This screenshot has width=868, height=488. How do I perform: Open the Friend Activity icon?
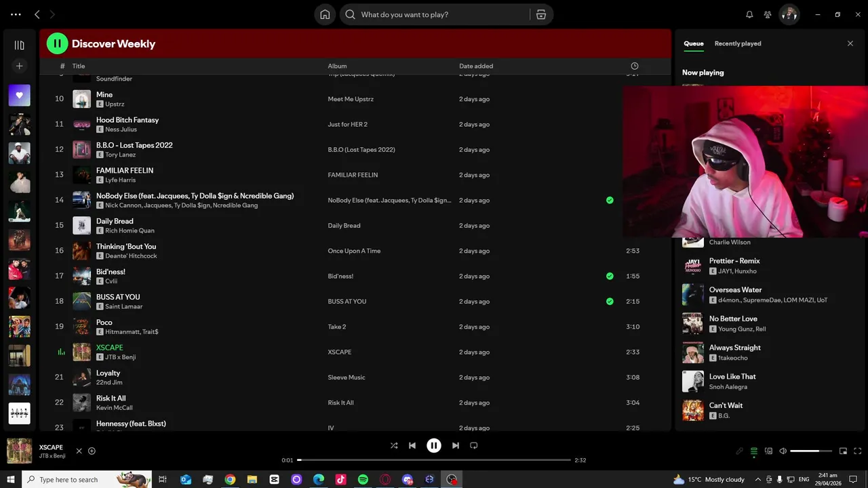coord(768,14)
